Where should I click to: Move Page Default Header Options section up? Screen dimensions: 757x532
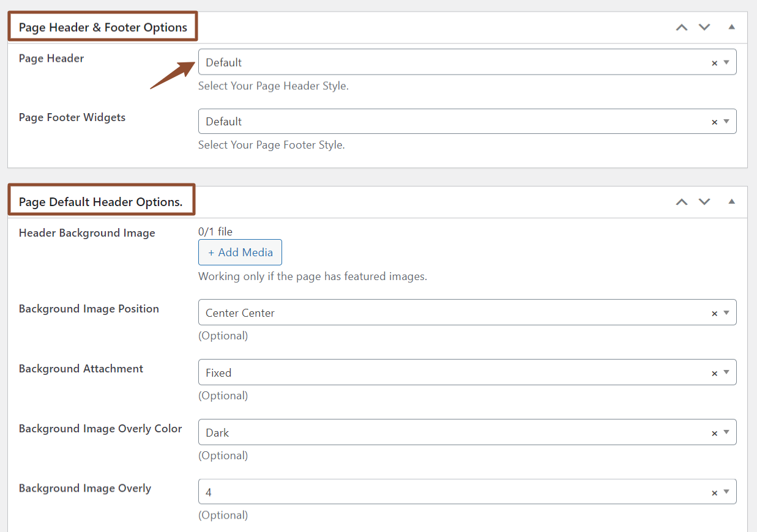681,202
